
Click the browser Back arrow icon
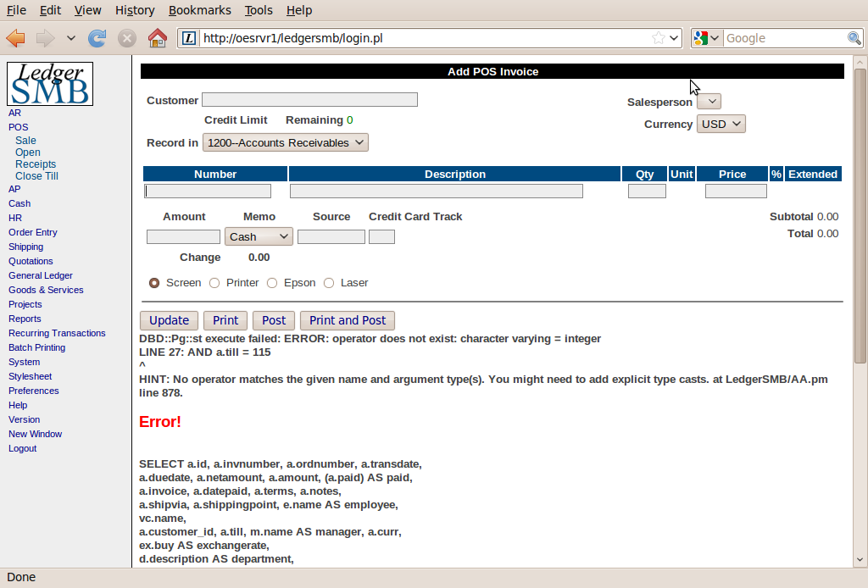[15, 38]
